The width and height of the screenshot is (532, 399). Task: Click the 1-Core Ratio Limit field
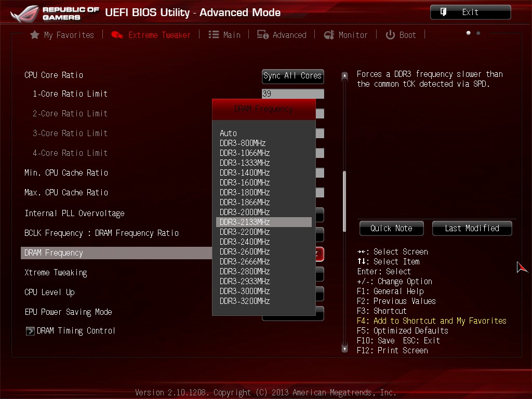pos(293,94)
